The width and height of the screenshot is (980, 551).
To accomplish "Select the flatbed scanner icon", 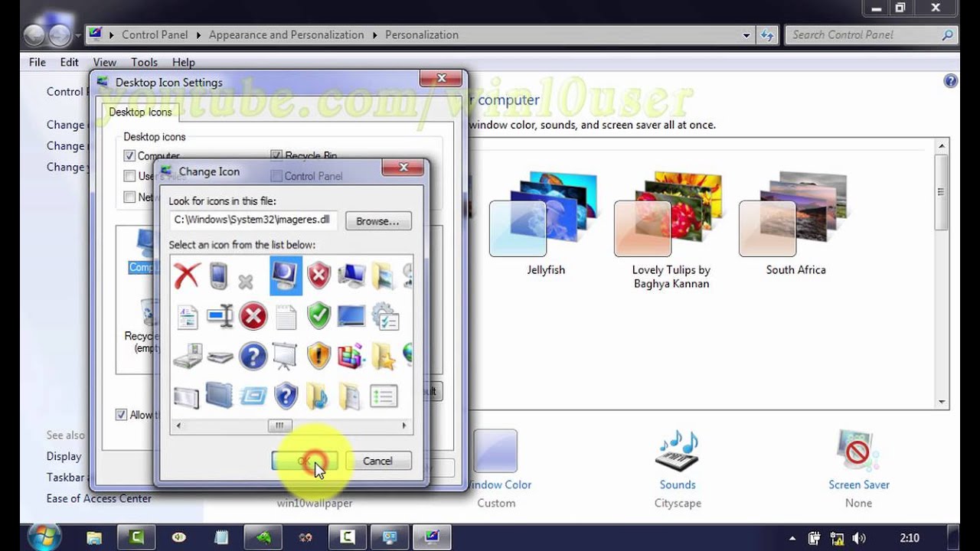I will 220,357.
